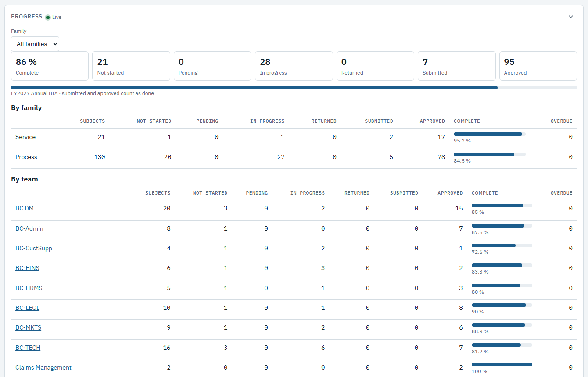This screenshot has height=377, width=588.
Task: Click the Service row's 95.2 % progress bar
Action: click(x=490, y=134)
